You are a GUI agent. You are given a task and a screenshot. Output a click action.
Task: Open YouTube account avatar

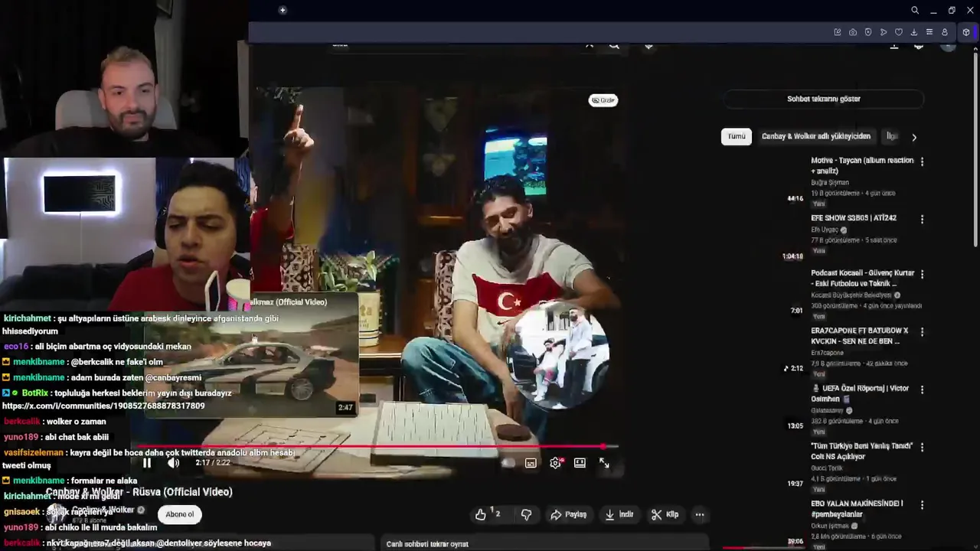pyautogui.click(x=949, y=46)
